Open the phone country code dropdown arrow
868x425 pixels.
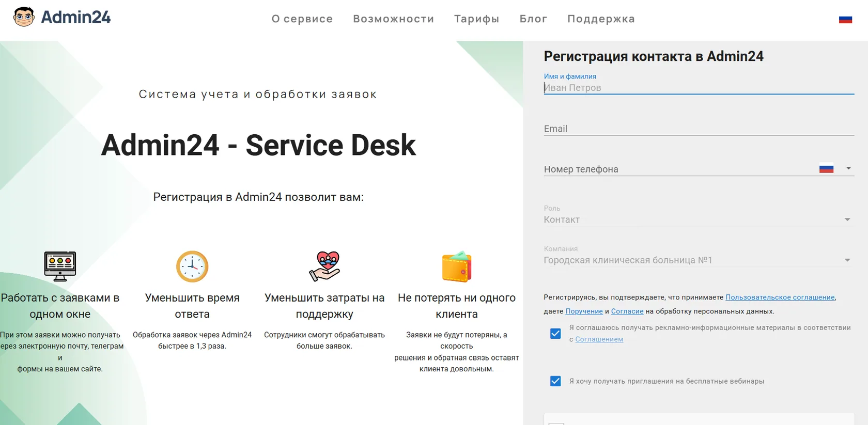click(848, 168)
